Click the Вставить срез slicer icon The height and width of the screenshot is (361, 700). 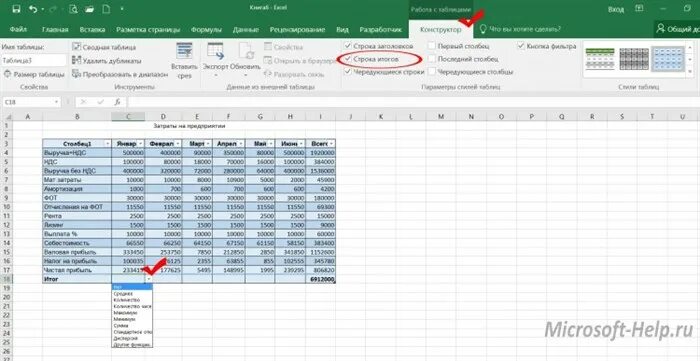tap(184, 51)
